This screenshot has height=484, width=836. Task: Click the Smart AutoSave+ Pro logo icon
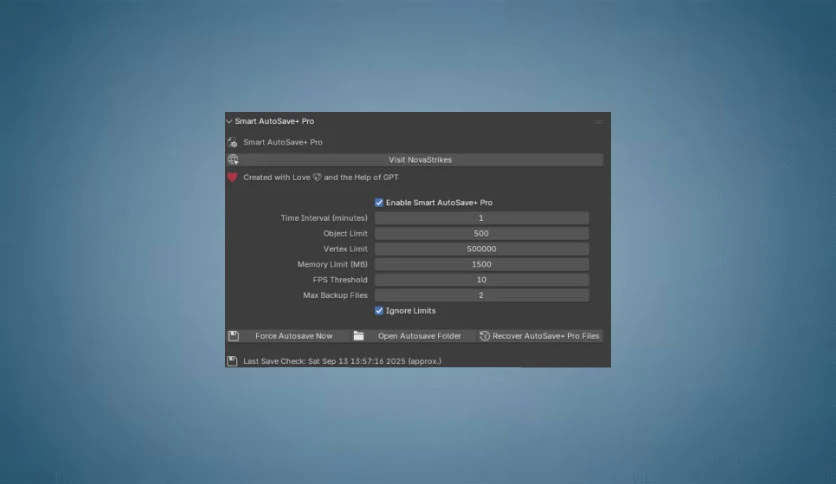[232, 142]
